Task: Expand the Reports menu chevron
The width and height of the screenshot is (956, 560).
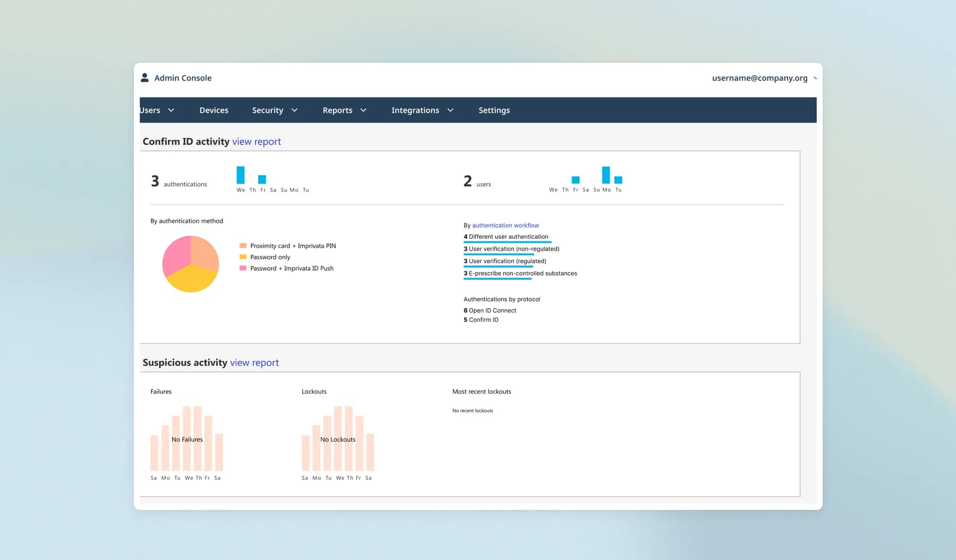Action: [363, 110]
